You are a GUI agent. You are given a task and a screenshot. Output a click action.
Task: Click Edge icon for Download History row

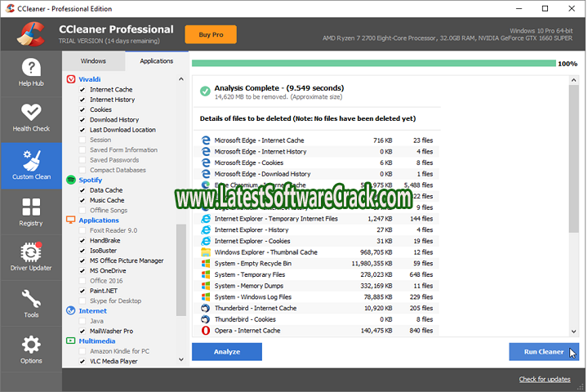pos(206,174)
